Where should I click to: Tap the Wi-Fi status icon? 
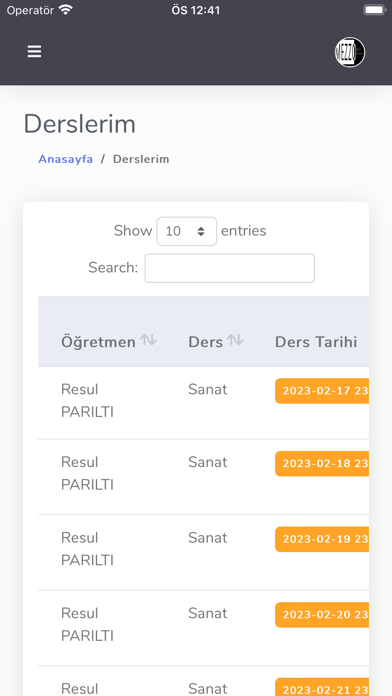tap(66, 10)
